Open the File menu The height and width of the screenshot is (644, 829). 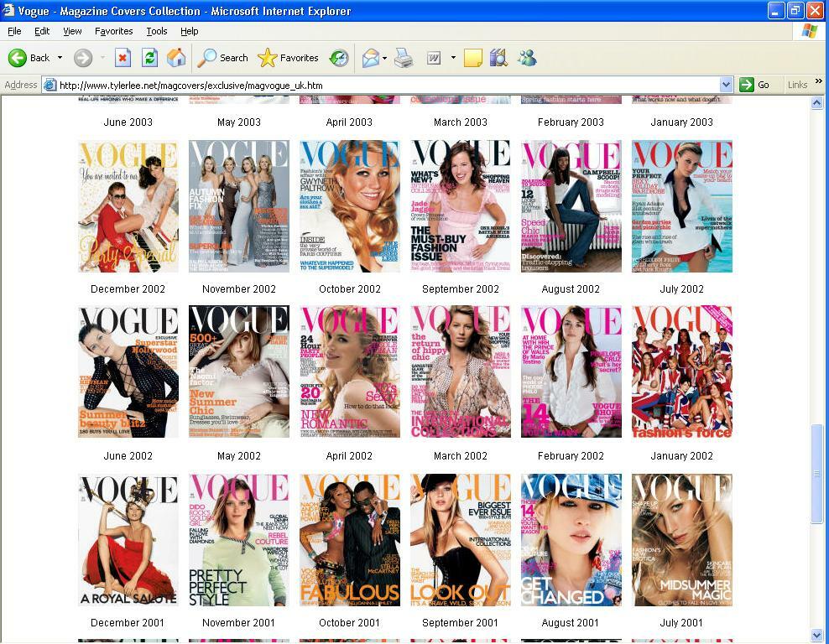click(x=14, y=31)
